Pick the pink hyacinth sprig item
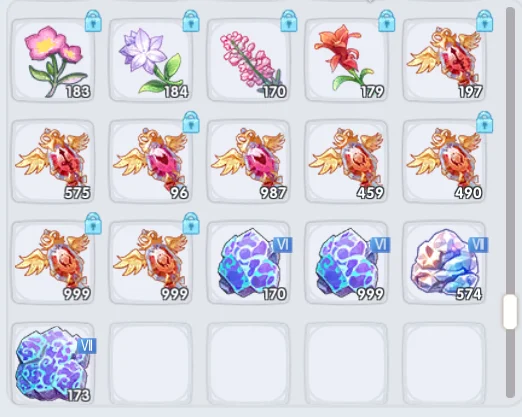The width and height of the screenshot is (522, 417). (x=248, y=60)
